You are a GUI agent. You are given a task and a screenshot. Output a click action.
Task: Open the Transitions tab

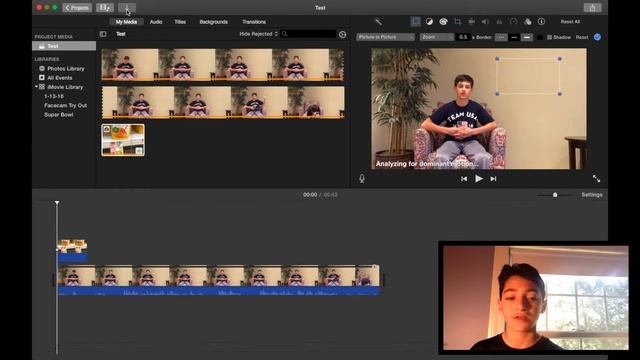(254, 22)
